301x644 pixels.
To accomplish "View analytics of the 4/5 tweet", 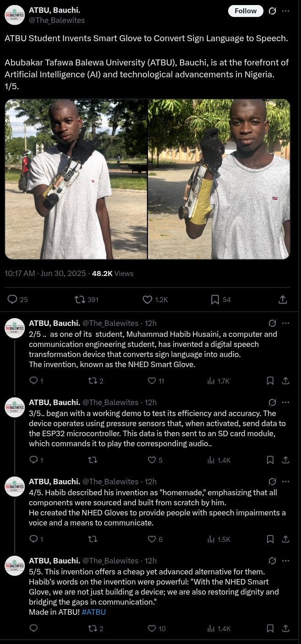I will click(x=212, y=539).
